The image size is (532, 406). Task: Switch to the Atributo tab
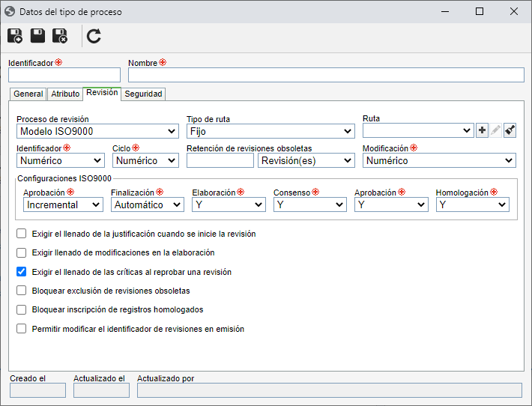click(65, 94)
